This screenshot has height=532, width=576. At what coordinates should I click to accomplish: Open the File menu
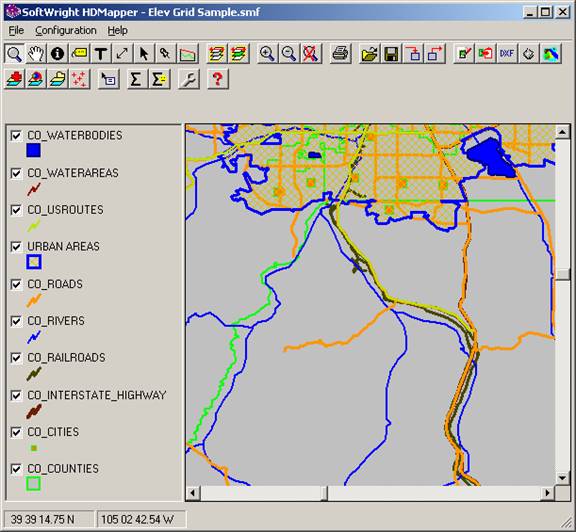point(16,30)
